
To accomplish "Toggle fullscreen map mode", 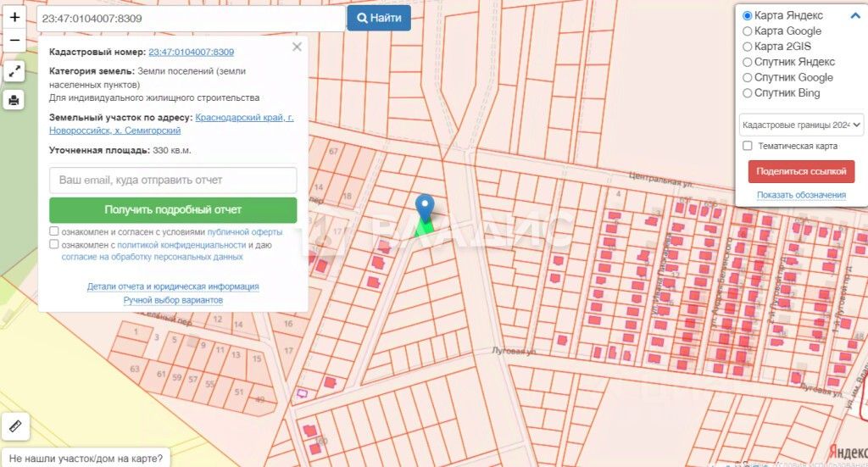I will coord(14,71).
